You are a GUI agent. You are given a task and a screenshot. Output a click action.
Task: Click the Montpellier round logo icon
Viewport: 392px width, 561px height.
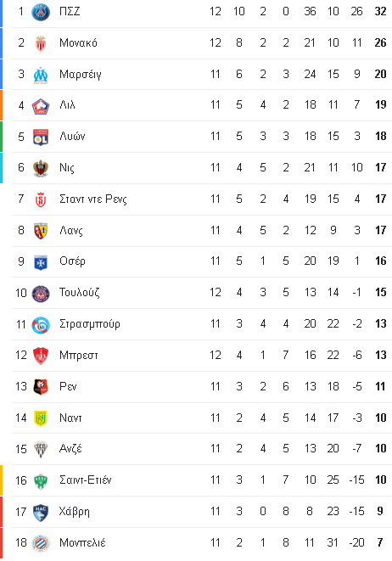[x=41, y=543]
